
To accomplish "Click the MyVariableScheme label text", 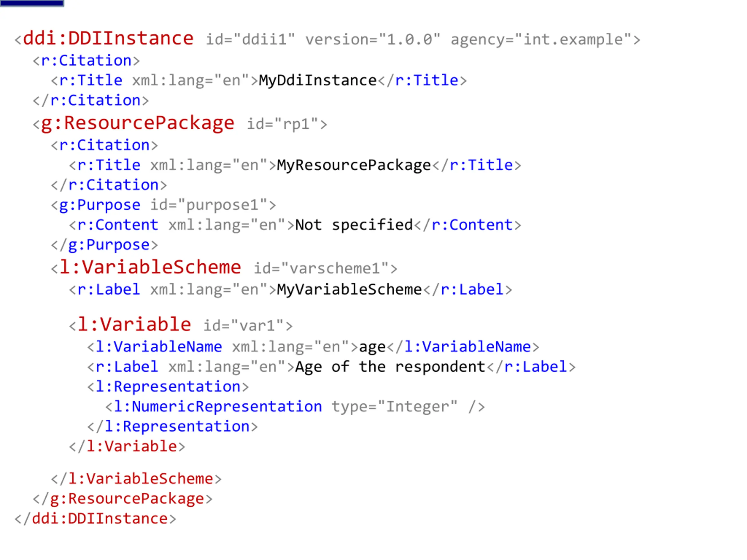I will tap(350, 290).
